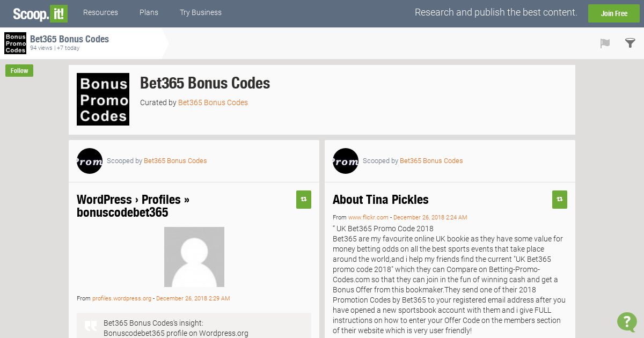
Task: Open the www.flickr.com source link
Action: [x=368, y=217]
